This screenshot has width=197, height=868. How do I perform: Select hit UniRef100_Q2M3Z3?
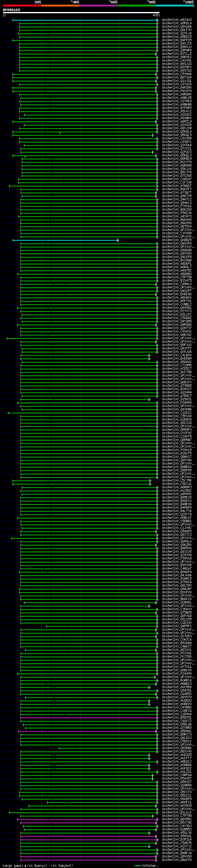coord(177,152)
